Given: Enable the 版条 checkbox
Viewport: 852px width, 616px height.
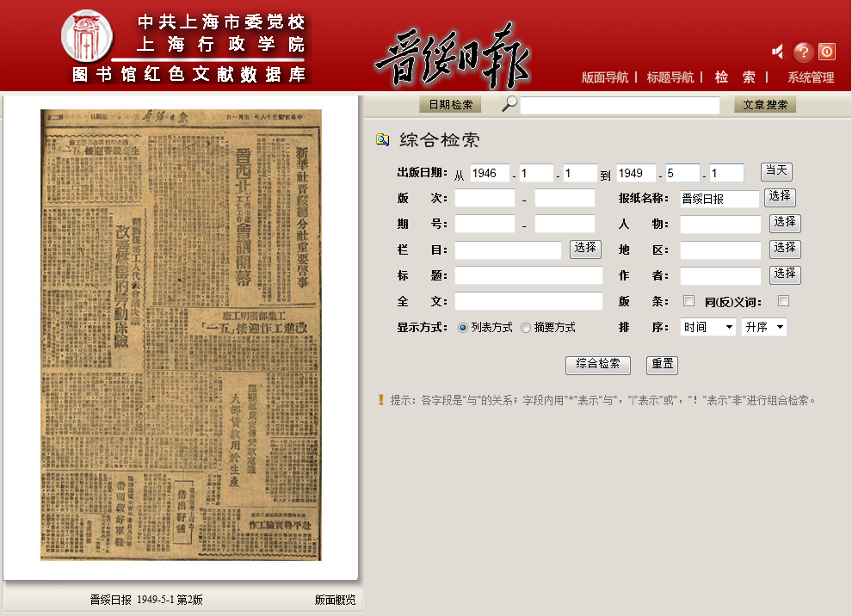Looking at the screenshot, I should pos(688,301).
